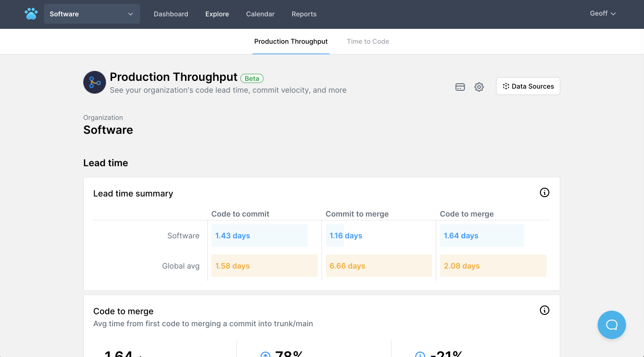The height and width of the screenshot is (357, 644).
Task: Open the Calendar navigation item
Action: pyautogui.click(x=260, y=14)
